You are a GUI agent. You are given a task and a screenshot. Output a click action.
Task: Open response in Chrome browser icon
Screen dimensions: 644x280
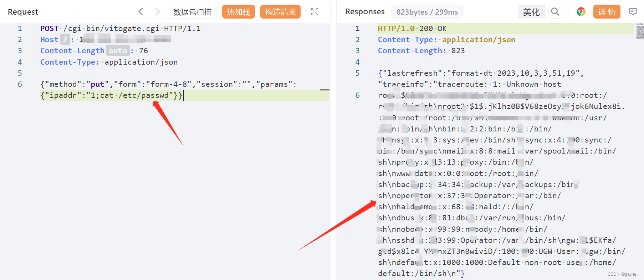pyautogui.click(x=581, y=12)
